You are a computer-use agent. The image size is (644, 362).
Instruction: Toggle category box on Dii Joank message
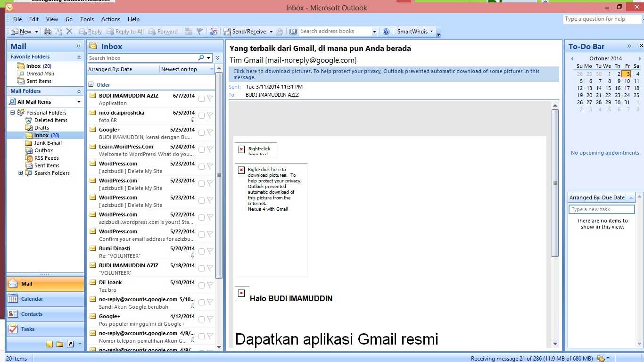pos(201,285)
